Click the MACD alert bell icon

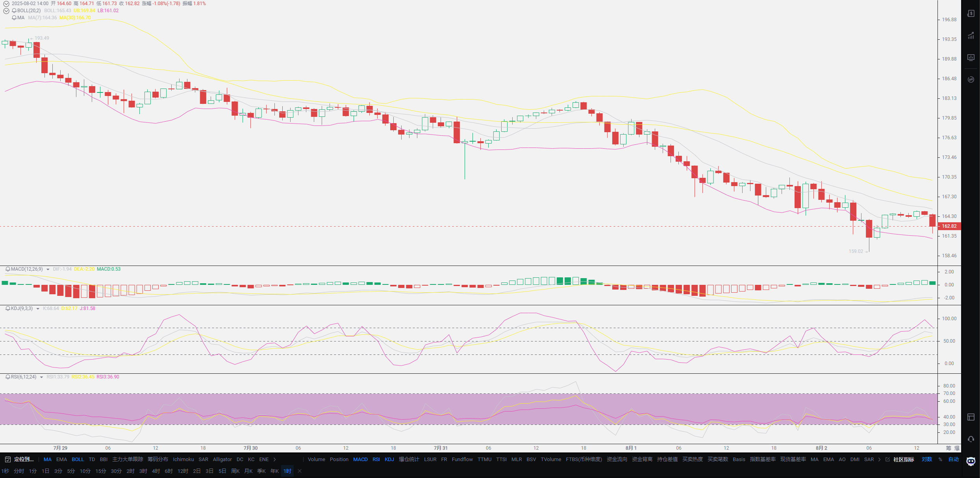click(8, 269)
